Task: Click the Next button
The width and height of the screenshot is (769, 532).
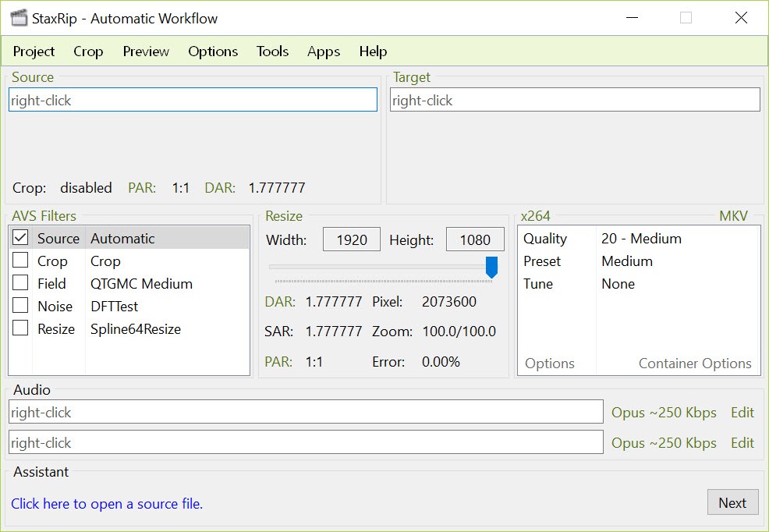Action: (732, 502)
